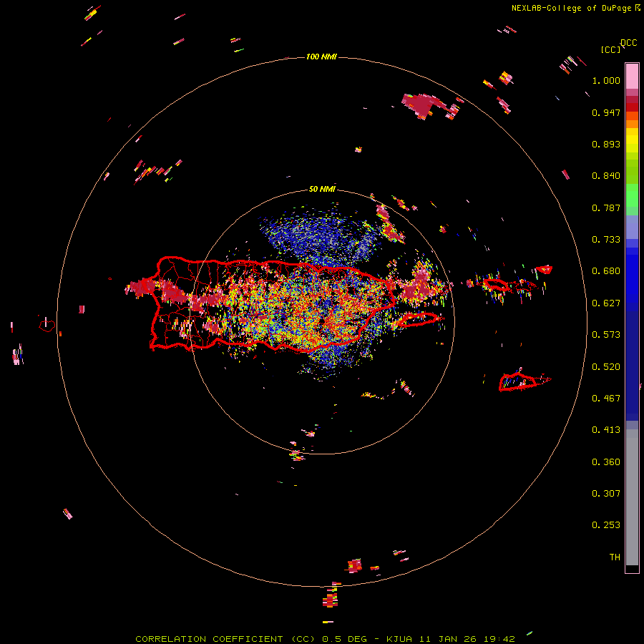This screenshot has width=644, height=644.
Task: Click the [CC] legend unit label
Action: point(611,49)
